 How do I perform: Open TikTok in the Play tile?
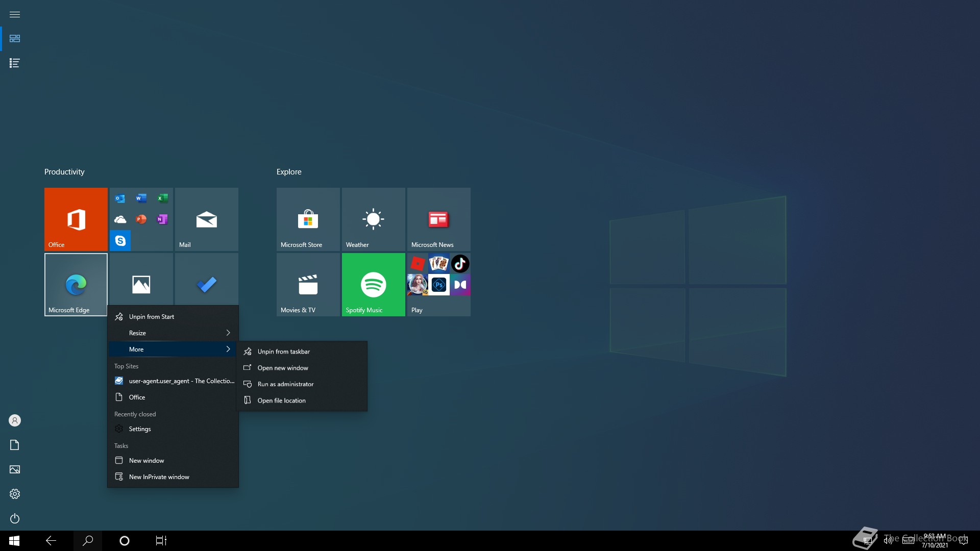[460, 264]
